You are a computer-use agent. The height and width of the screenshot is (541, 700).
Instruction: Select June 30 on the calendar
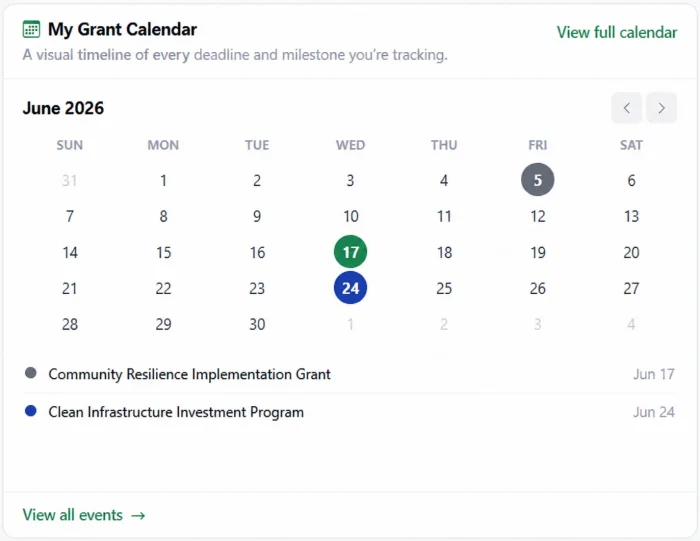[257, 324]
